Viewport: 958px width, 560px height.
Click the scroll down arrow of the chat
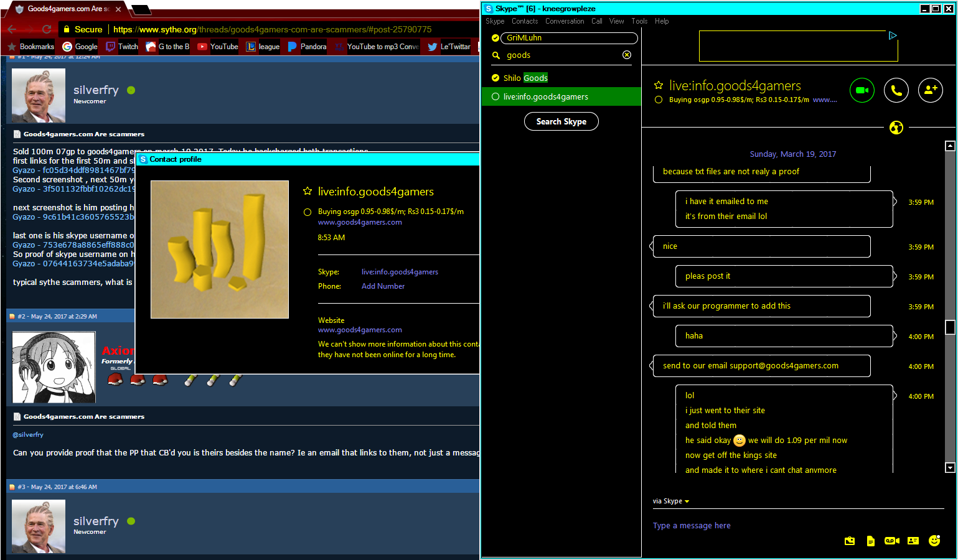tap(950, 467)
